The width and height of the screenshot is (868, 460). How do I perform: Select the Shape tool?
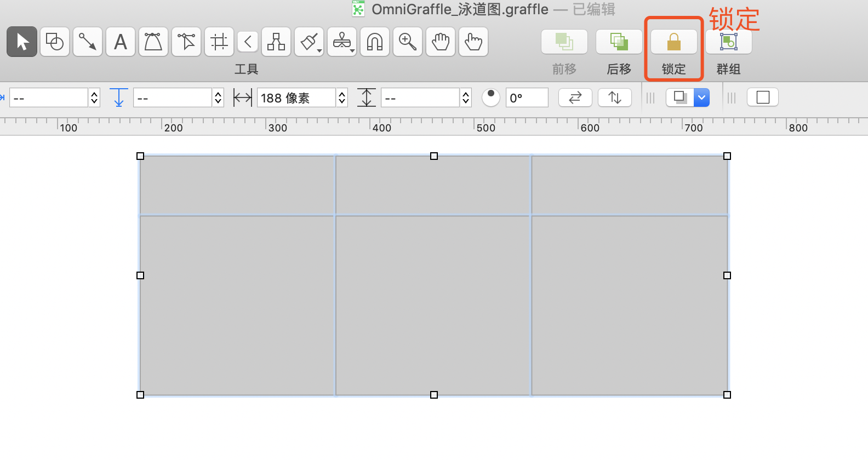pos(55,42)
